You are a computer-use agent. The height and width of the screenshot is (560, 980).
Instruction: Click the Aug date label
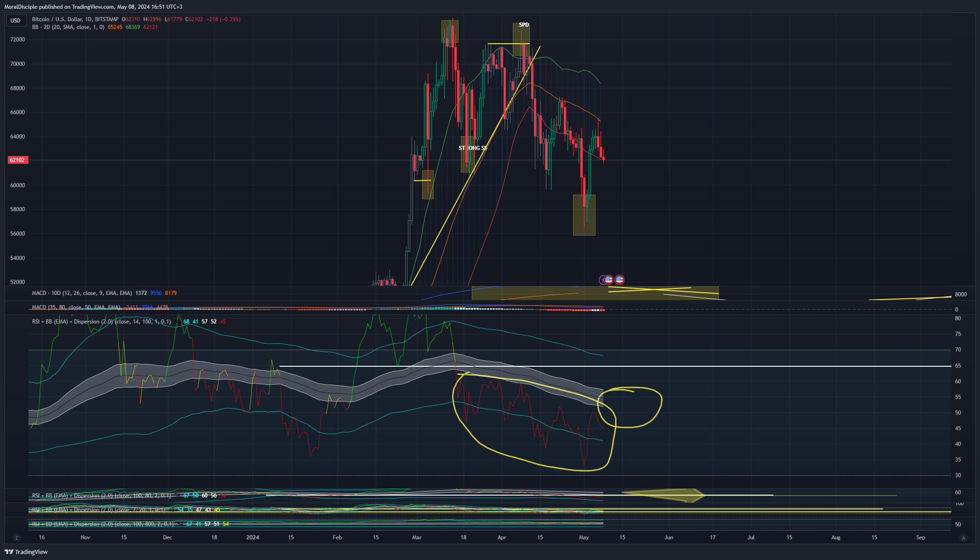[836, 537]
